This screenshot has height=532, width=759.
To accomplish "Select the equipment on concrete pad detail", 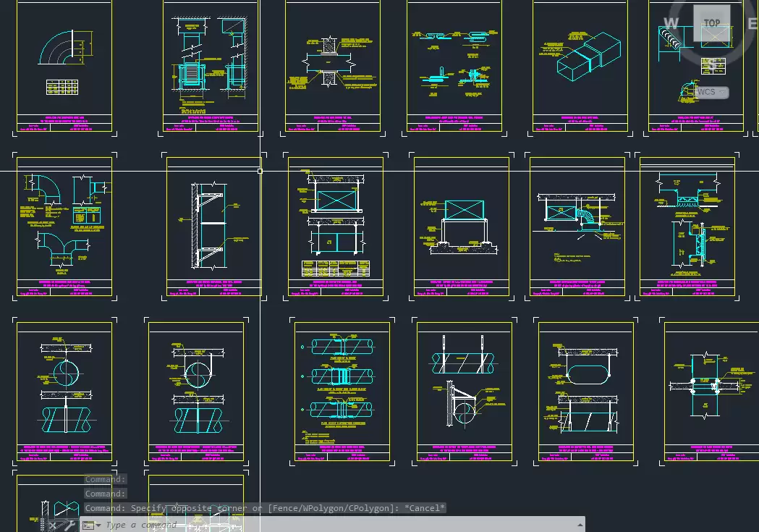I will 462,226.
